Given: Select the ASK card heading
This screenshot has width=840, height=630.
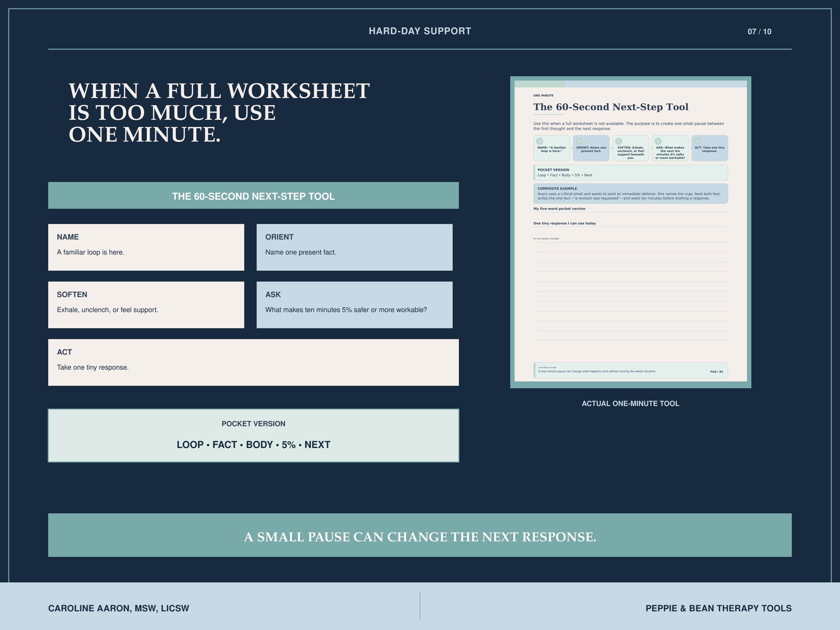Looking at the screenshot, I should 273,295.
